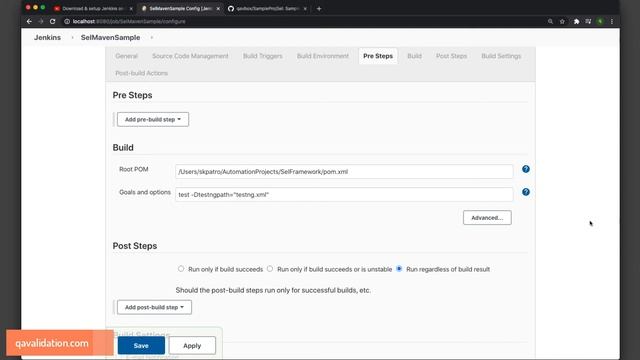Image resolution: width=640 pixels, height=360 pixels.
Task: Go back in browser history
Action: [29, 21]
